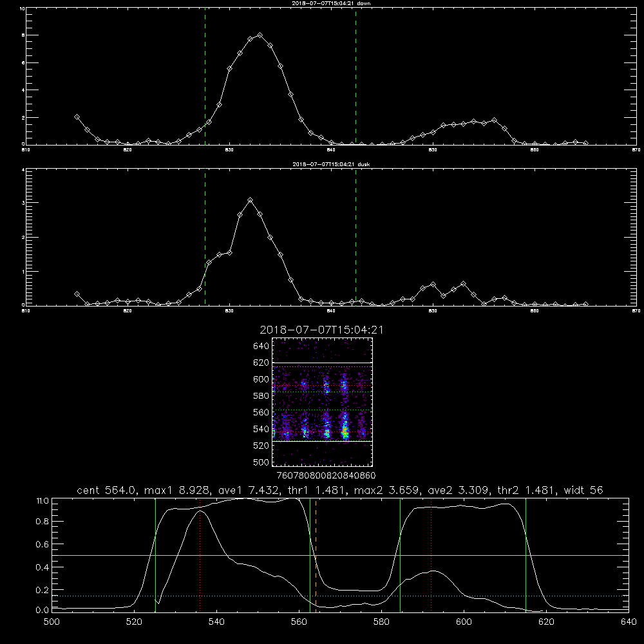Screen dimensions: 644x644
Task: Click the left green dashed line in dawn plot
Action: click(x=205, y=78)
